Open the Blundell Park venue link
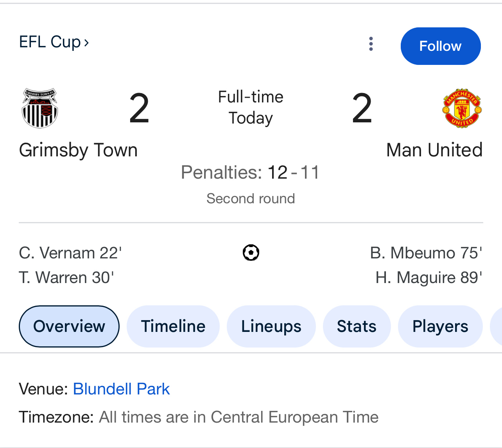Image resolution: width=502 pixels, height=448 pixels. click(x=121, y=389)
